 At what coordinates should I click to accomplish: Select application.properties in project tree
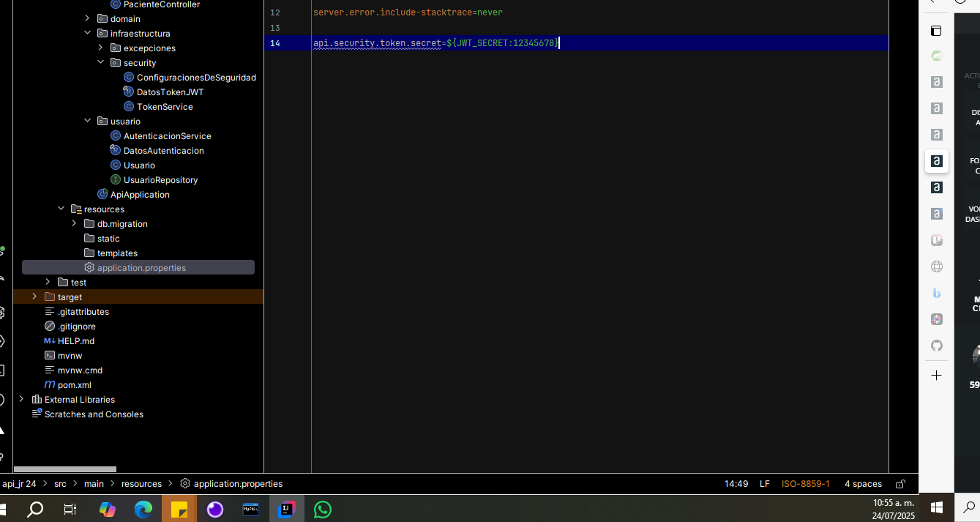coord(138,267)
